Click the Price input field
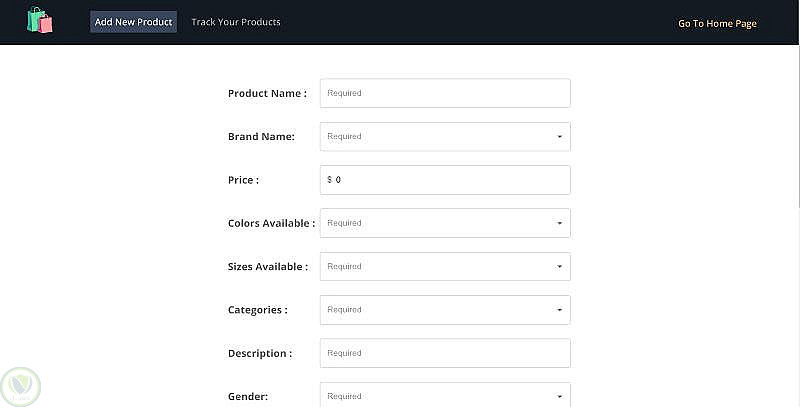 [x=450, y=180]
